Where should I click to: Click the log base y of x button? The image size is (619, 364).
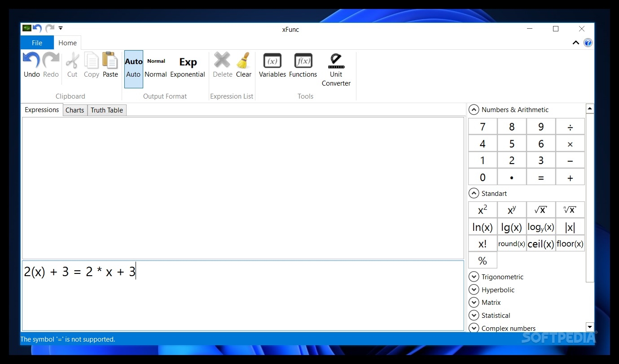[541, 227]
